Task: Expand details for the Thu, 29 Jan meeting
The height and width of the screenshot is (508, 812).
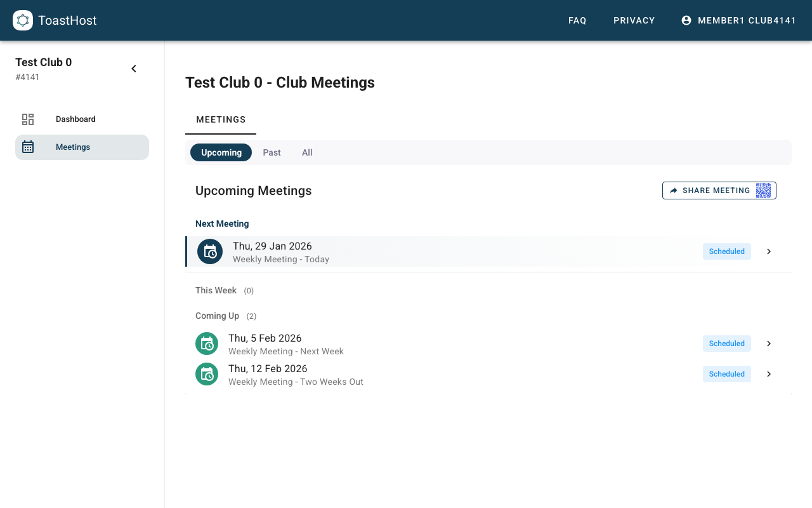Action: click(768, 251)
